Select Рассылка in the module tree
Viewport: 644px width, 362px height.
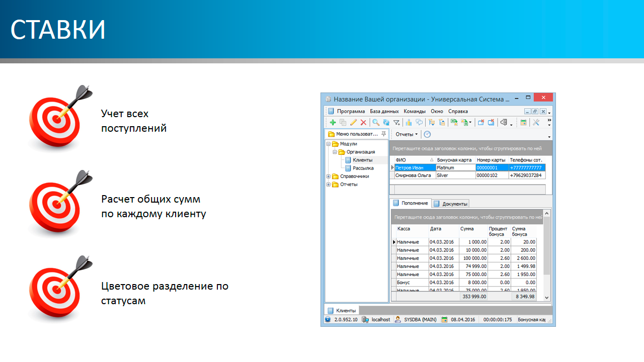363,168
